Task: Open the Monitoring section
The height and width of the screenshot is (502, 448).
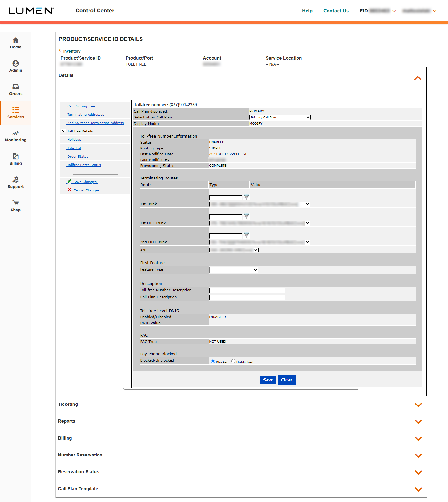Action: [x=15, y=136]
